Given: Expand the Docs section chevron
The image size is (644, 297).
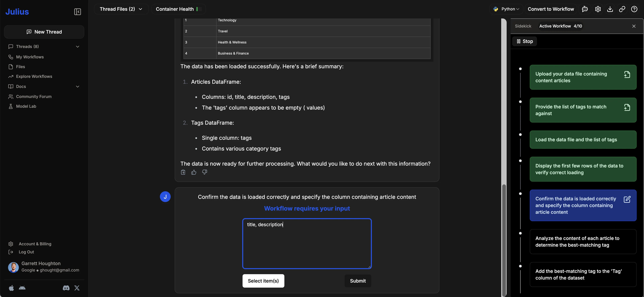Looking at the screenshot, I should 77,86.
